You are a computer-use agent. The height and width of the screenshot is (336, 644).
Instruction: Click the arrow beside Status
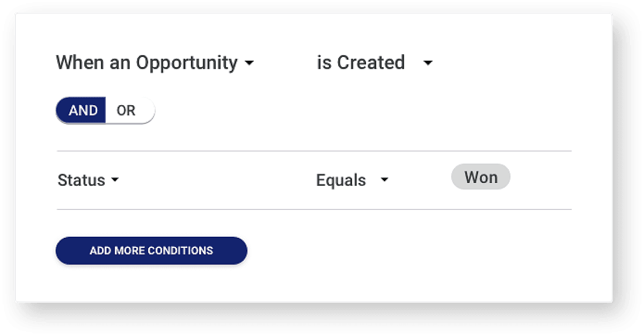tap(115, 181)
